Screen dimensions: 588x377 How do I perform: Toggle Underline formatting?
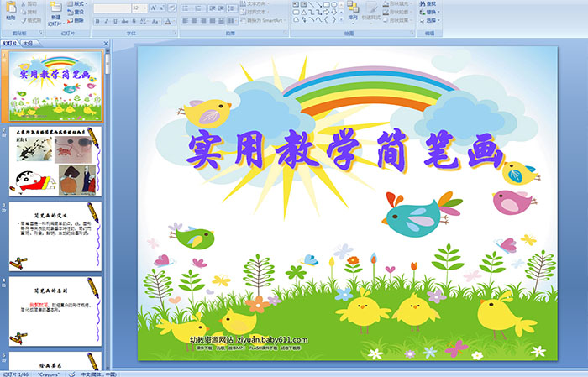tap(115, 21)
